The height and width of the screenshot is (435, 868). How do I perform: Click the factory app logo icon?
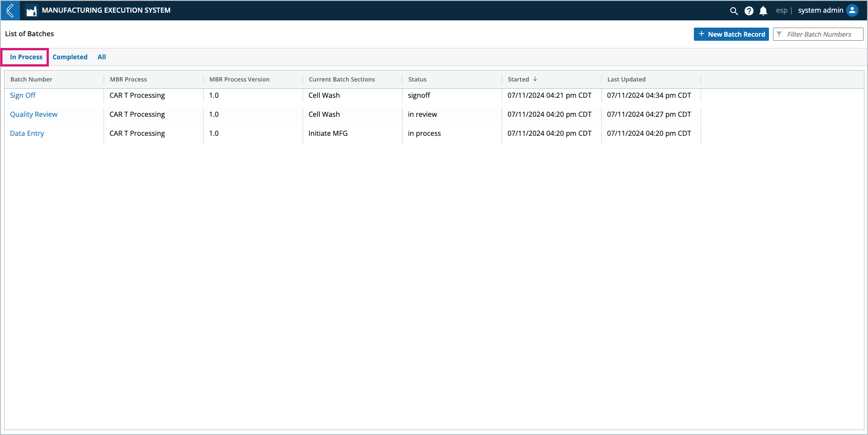(31, 10)
